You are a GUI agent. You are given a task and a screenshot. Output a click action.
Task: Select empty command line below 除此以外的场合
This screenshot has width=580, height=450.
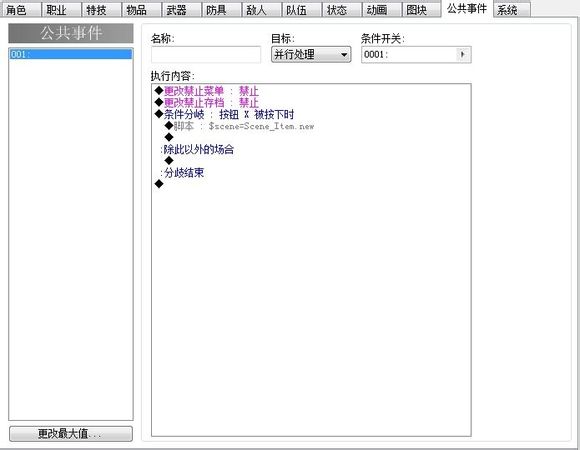tap(311, 161)
